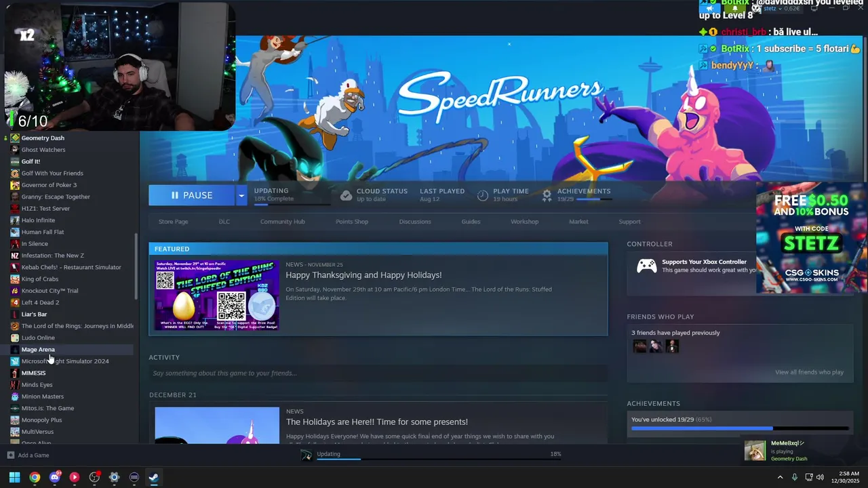Select H1Z1: Test Server in library
868x488 pixels.
(45, 209)
